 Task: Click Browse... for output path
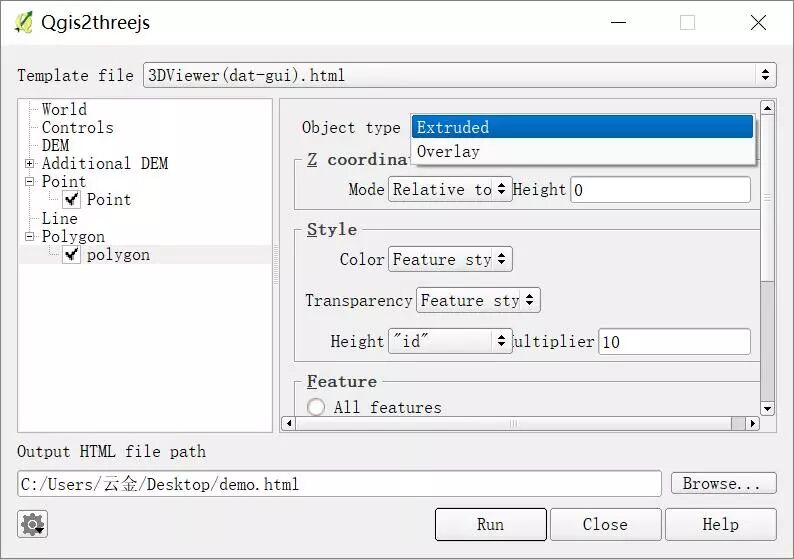pyautogui.click(x=724, y=483)
